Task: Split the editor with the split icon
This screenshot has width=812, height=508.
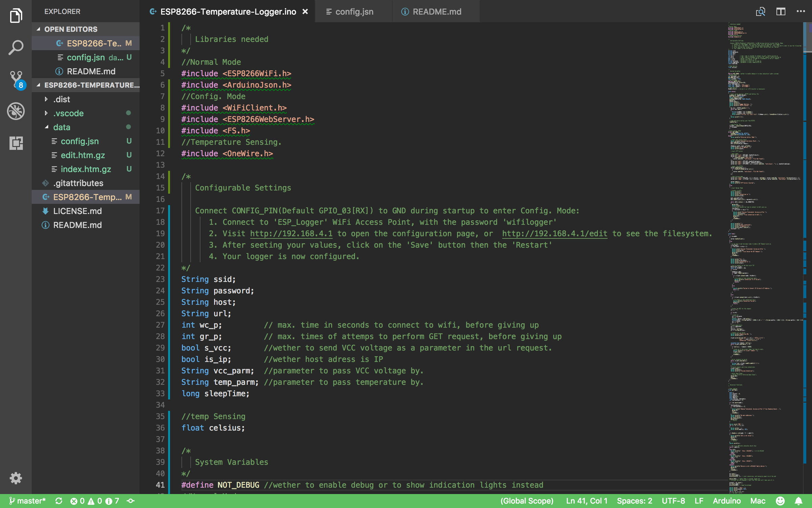Action: [781, 12]
